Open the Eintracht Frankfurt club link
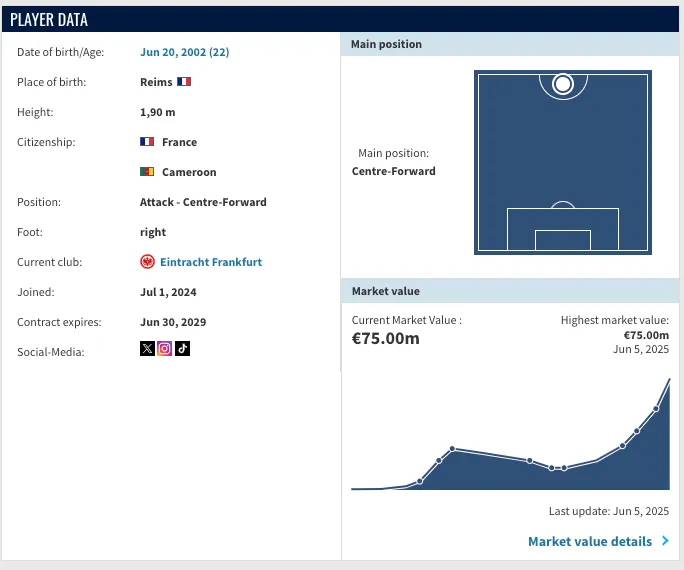Viewport: 684px width, 570px height. 211,262
